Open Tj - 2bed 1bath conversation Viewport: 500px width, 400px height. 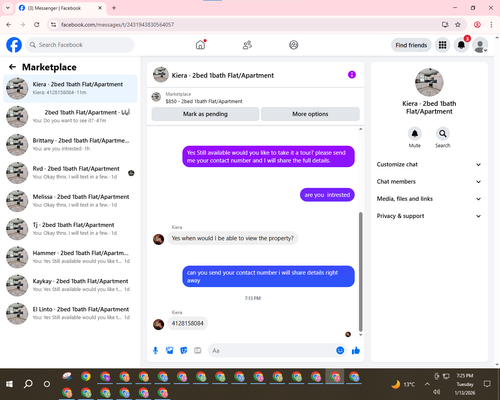(x=70, y=229)
